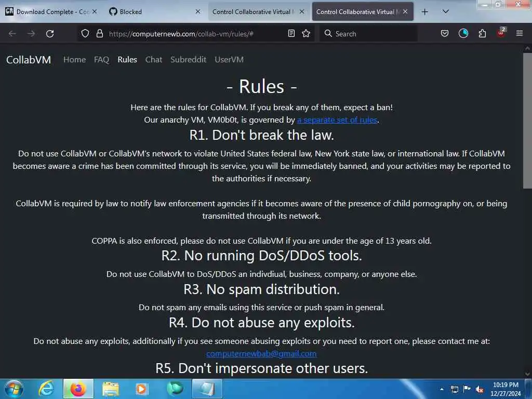
Task: Close the Blocked tab
Action: tap(198, 11)
